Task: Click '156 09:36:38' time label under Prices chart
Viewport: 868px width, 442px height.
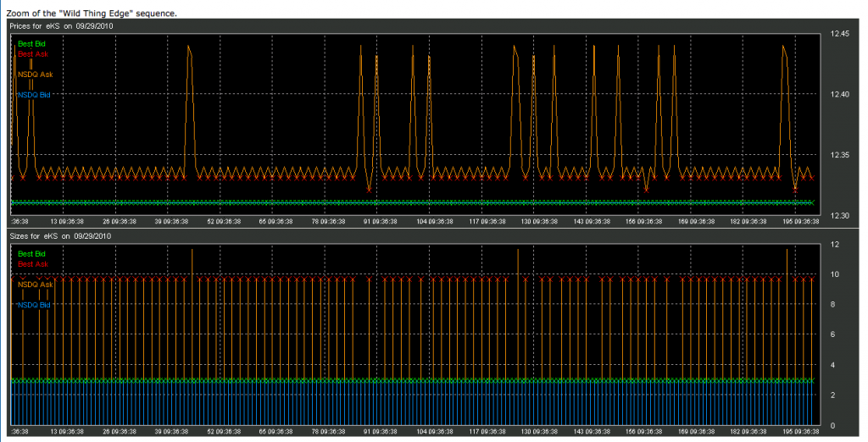Action: click(x=644, y=221)
